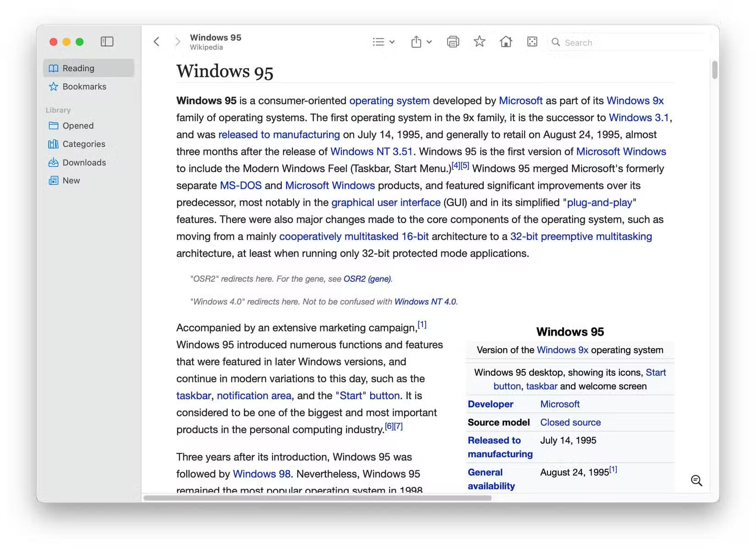Print the Windows 95 article
This screenshot has width=756, height=551.
tap(453, 42)
